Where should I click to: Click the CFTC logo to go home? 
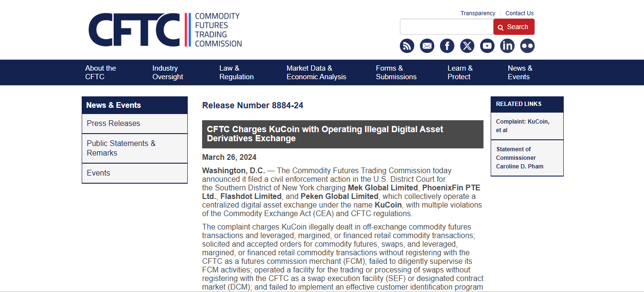(165, 30)
